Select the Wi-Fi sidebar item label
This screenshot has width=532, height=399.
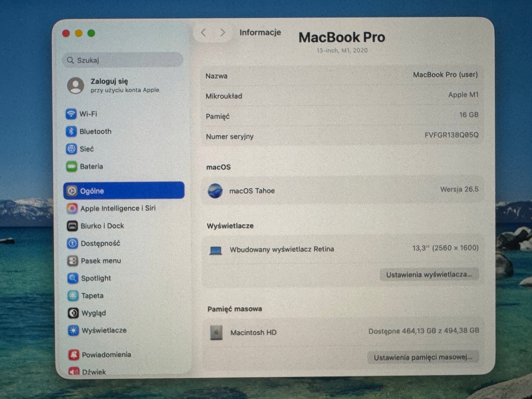click(88, 114)
